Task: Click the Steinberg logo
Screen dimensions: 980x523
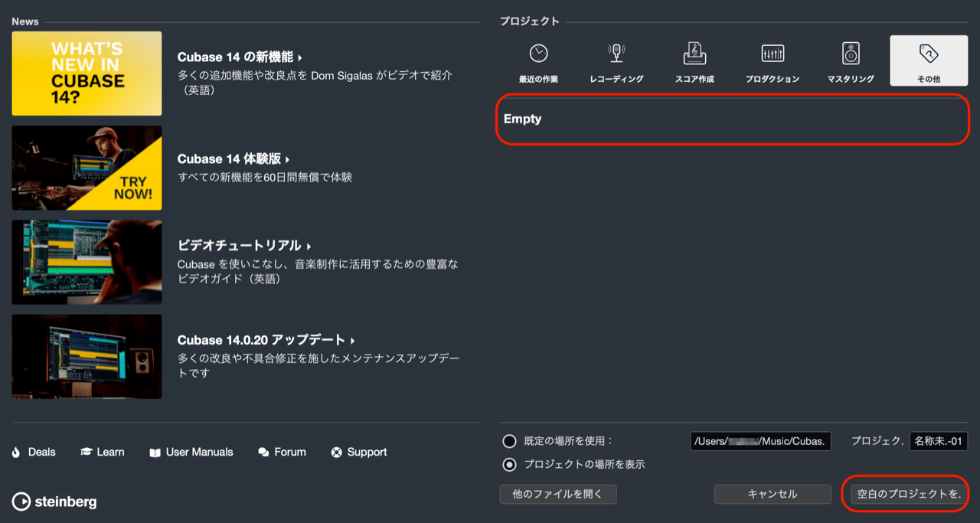Action: [54, 502]
